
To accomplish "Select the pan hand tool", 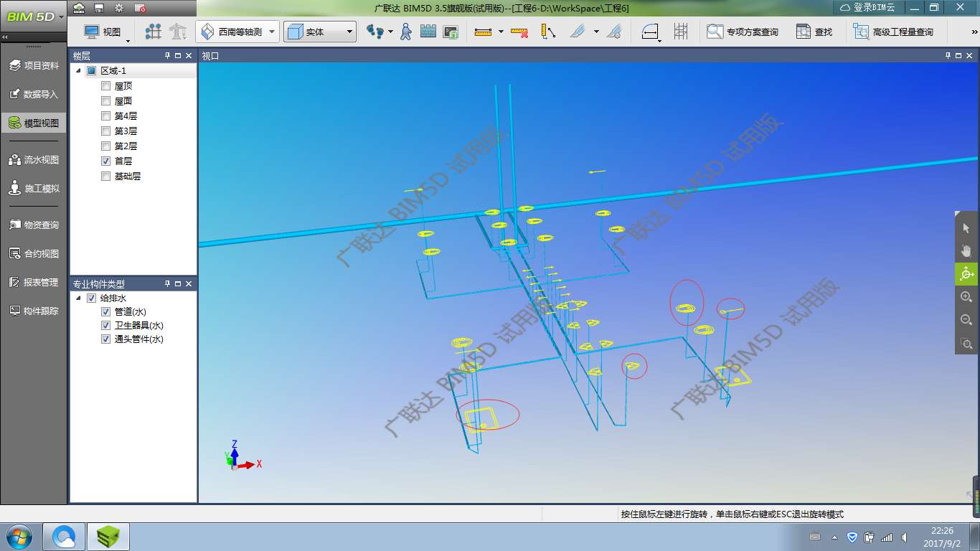I will (x=966, y=250).
